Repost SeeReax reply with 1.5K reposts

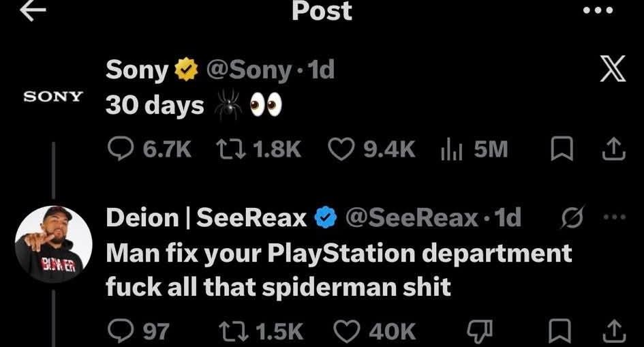pos(234,331)
